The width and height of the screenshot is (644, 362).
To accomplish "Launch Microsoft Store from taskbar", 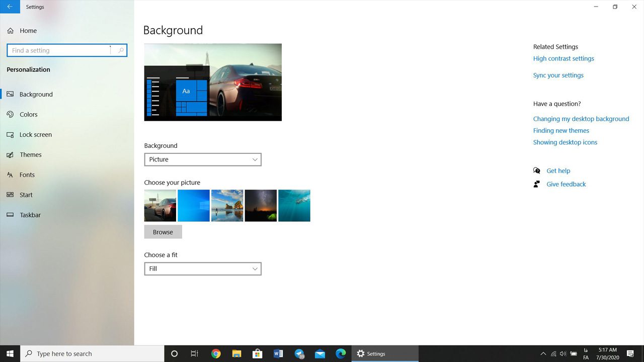I will (x=257, y=354).
